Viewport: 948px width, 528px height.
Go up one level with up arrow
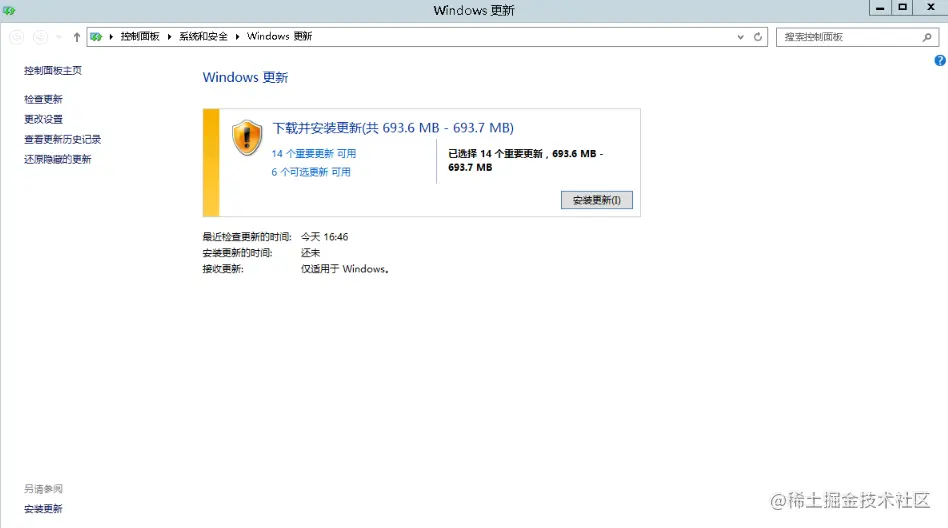[77, 37]
